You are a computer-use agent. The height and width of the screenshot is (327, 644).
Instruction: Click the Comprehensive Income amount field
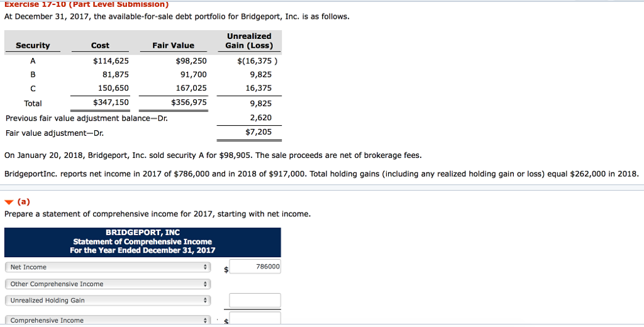pos(255,321)
